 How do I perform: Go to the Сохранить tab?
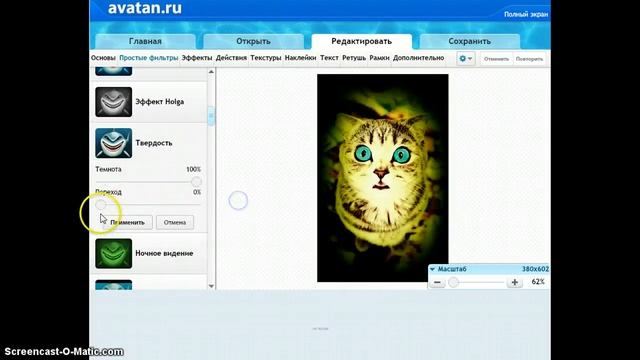469,41
